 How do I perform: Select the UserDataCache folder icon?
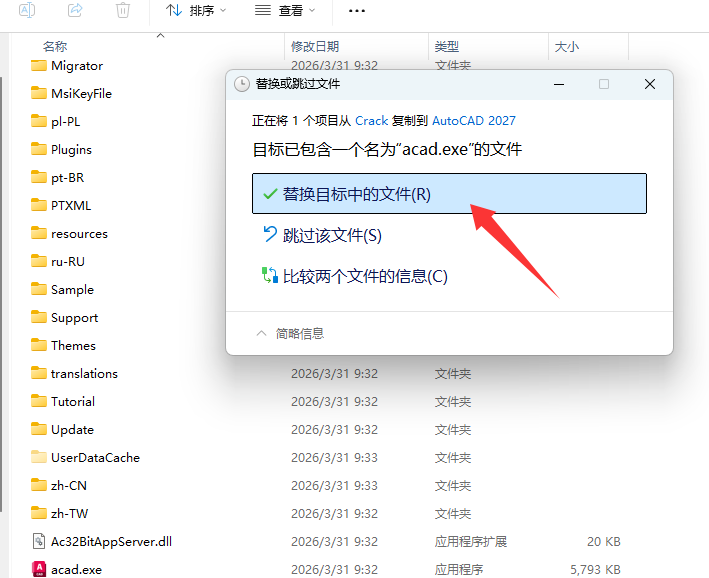(x=39, y=457)
